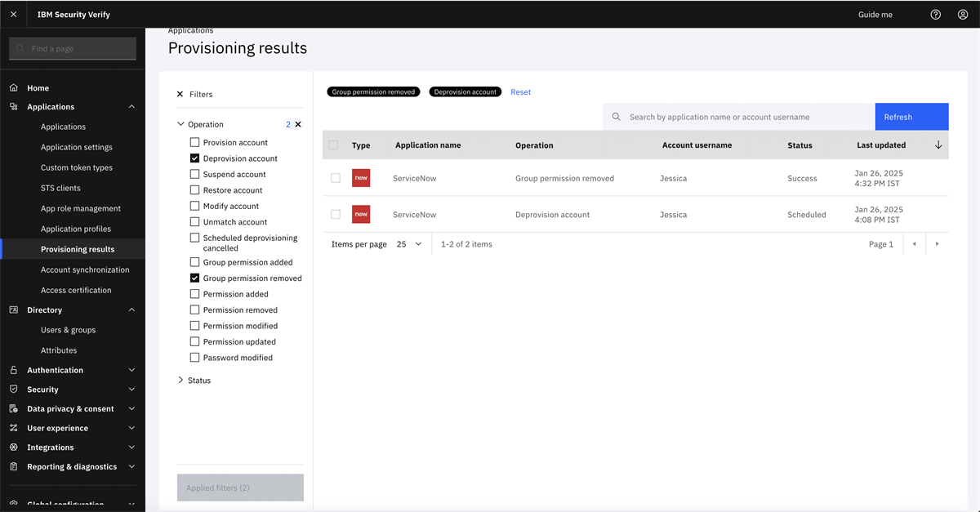This screenshot has height=512, width=980.
Task: Close the navigation menu with X icon
Action: pyautogui.click(x=13, y=15)
